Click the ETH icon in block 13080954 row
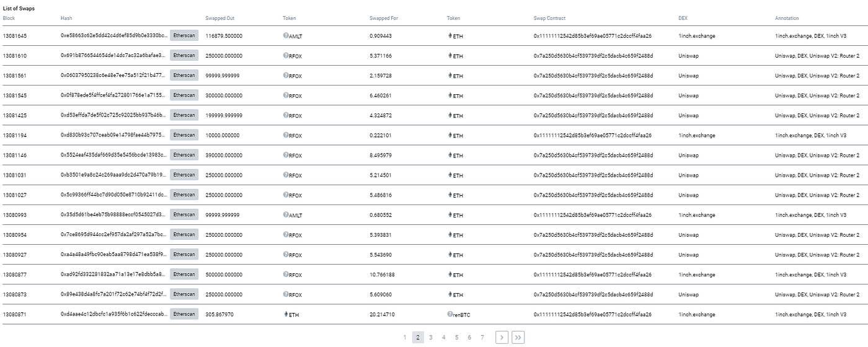 point(450,235)
